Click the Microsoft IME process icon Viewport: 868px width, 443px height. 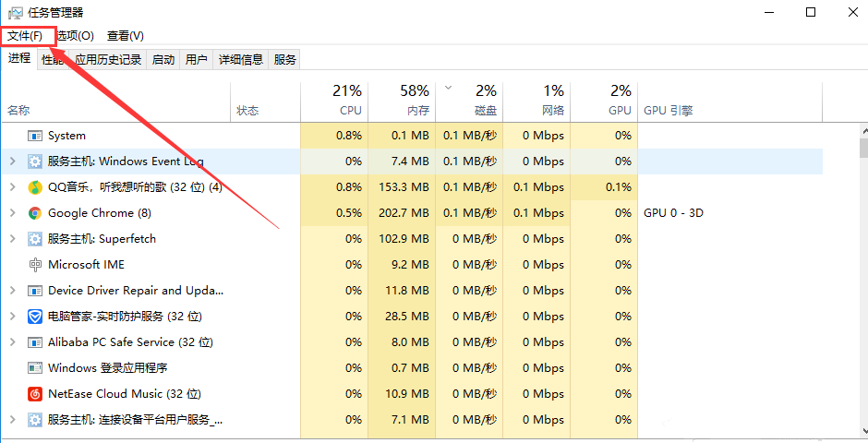pyautogui.click(x=35, y=265)
